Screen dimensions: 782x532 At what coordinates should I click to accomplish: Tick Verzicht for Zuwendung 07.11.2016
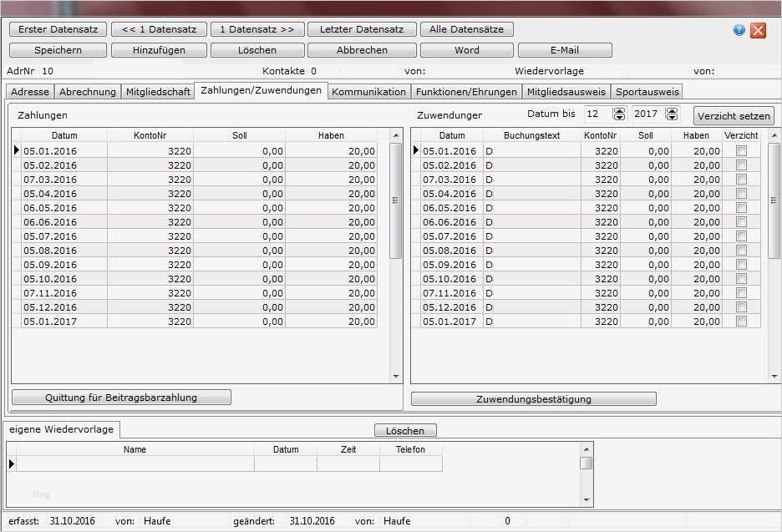[x=742, y=292]
